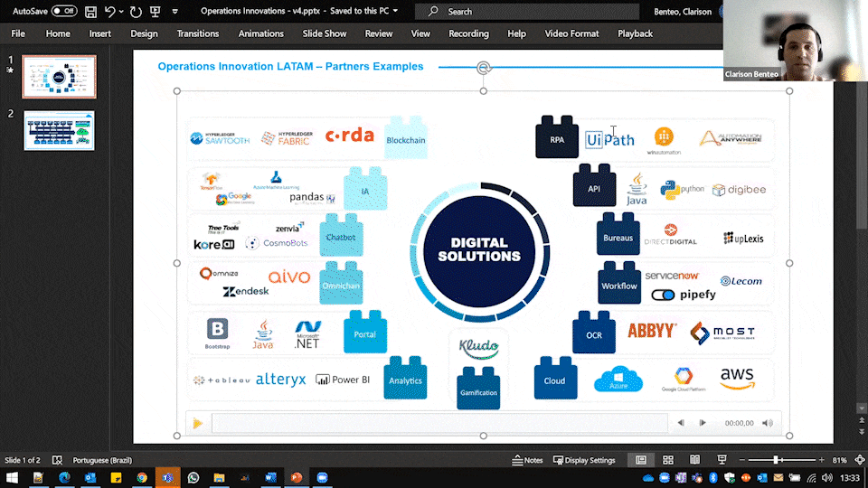Switch to Slide Sorter view
The image size is (868, 488).
tap(668, 460)
